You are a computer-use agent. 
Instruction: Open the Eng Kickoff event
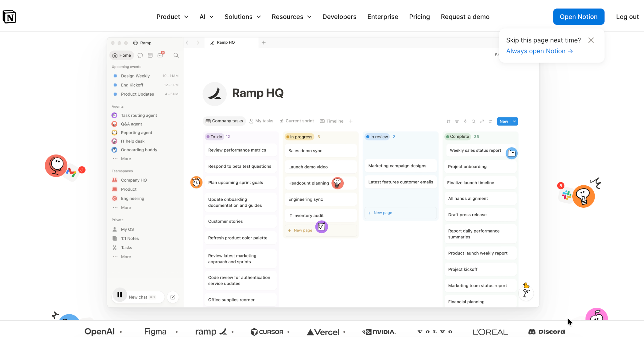(x=146, y=85)
